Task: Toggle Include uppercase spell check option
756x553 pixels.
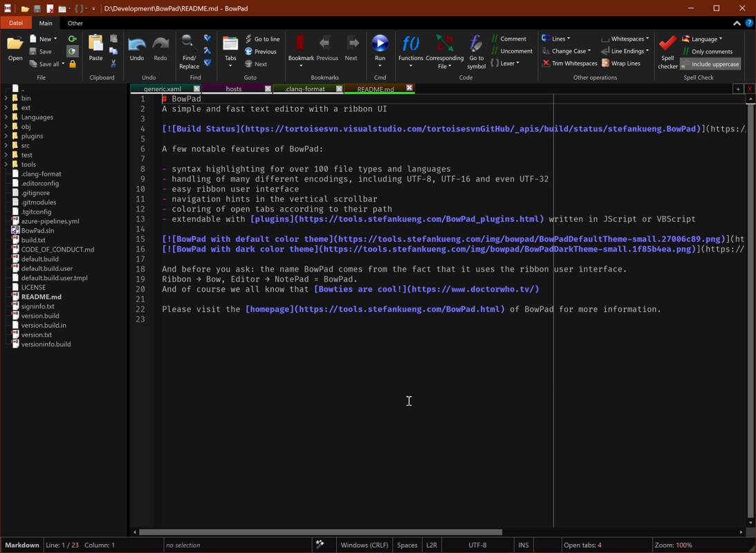Action: 710,64
